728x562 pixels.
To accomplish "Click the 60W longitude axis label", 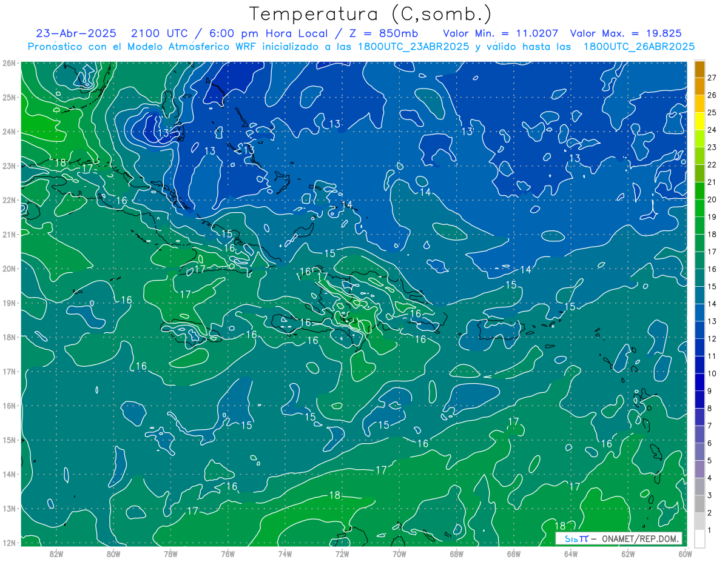I will click(685, 554).
